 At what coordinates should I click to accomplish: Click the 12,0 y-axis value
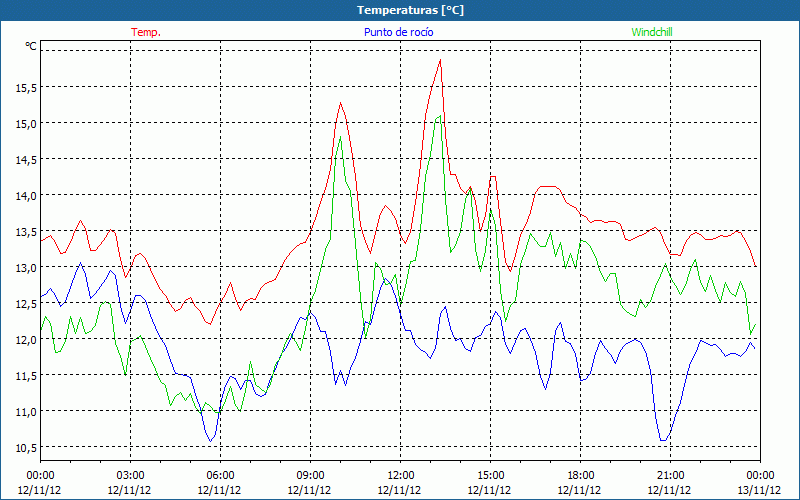[26, 339]
